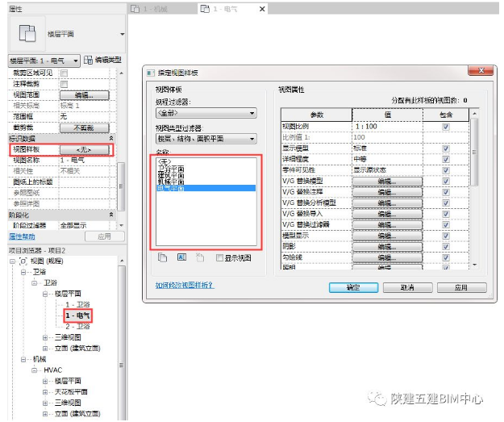The width and height of the screenshot is (504, 422).
Task: Click the 参数 column header
Action: coord(317,115)
